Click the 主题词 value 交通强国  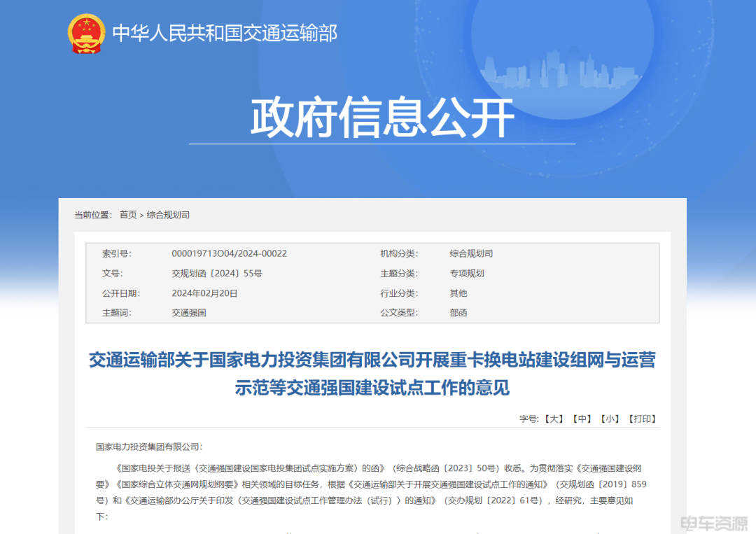pyautogui.click(x=188, y=313)
